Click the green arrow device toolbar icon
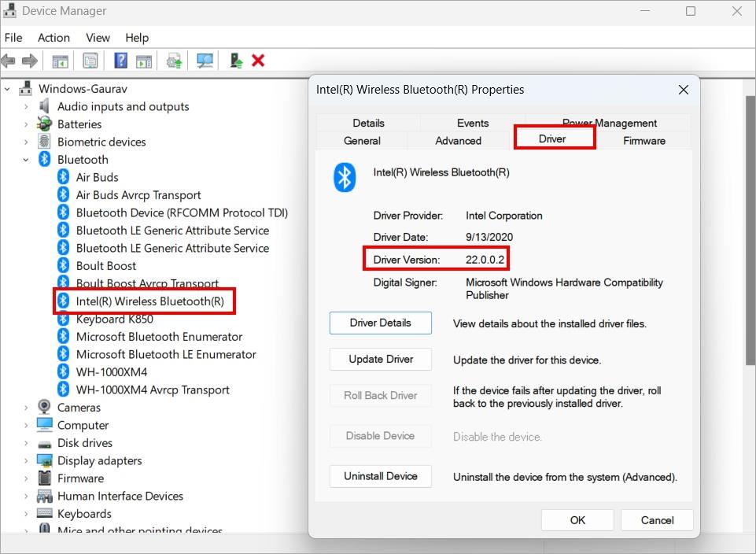The height and width of the screenshot is (554, 756). point(236,61)
